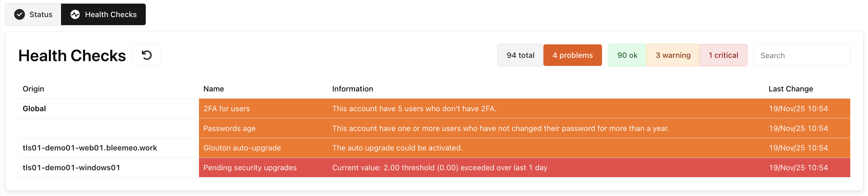Filter to the 90 ok checks
The width and height of the screenshot is (868, 196).
tap(627, 55)
